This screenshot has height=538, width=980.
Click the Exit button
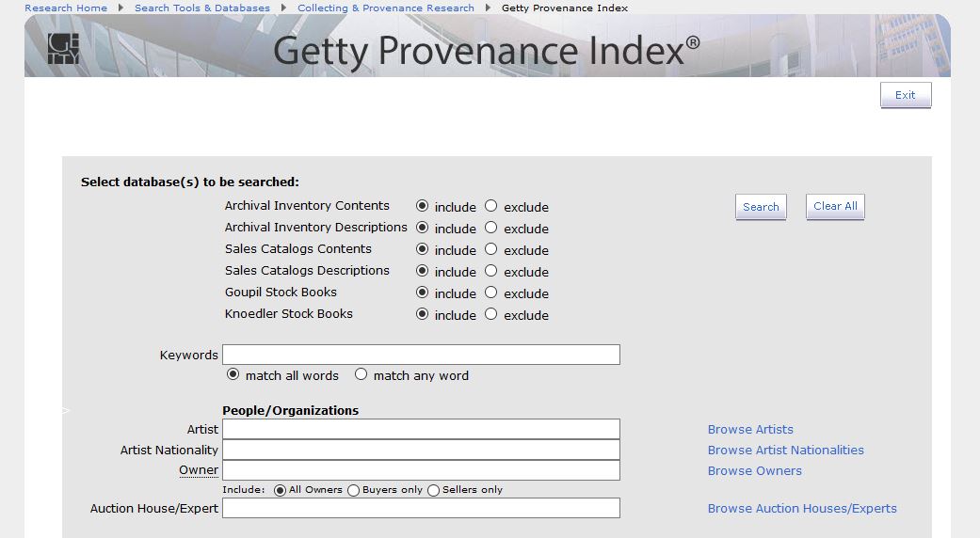pos(905,95)
